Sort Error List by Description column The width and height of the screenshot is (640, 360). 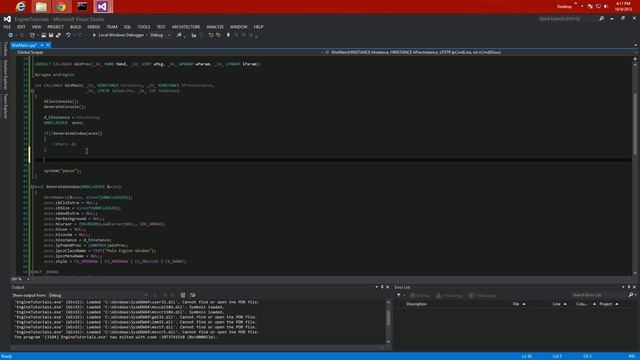pos(416,304)
